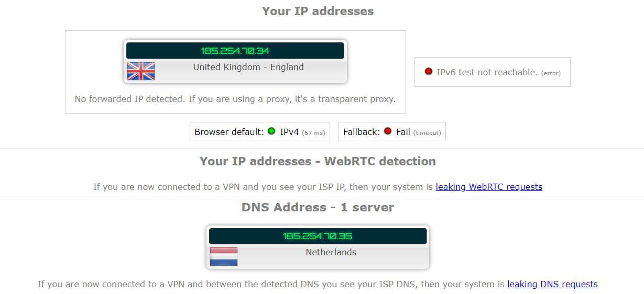Click the red Fallback Fail indicator

pyautogui.click(x=388, y=131)
